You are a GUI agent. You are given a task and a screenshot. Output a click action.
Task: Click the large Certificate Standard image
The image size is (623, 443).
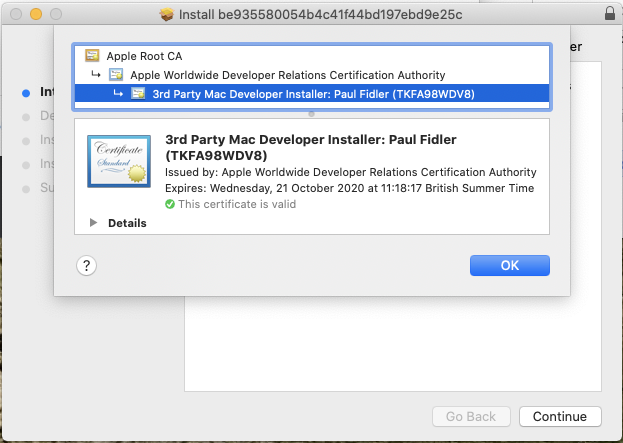pos(118,161)
